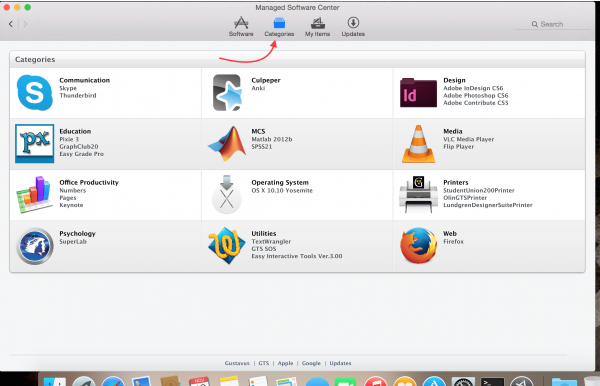Click the Flip Player entry
This screenshot has height=386, width=600.
tap(458, 147)
